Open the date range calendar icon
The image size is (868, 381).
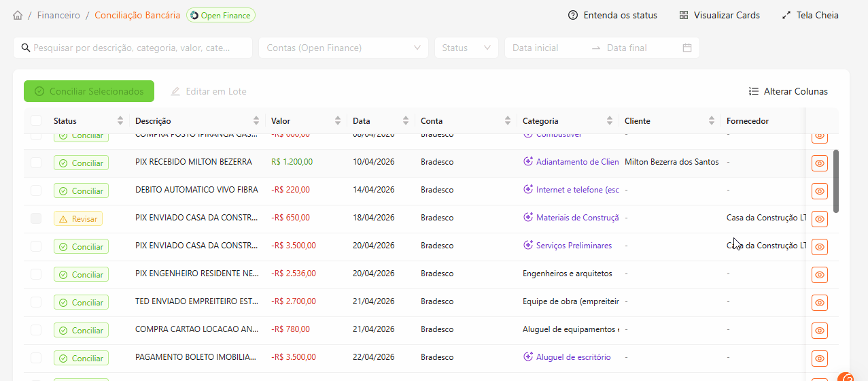[687, 48]
